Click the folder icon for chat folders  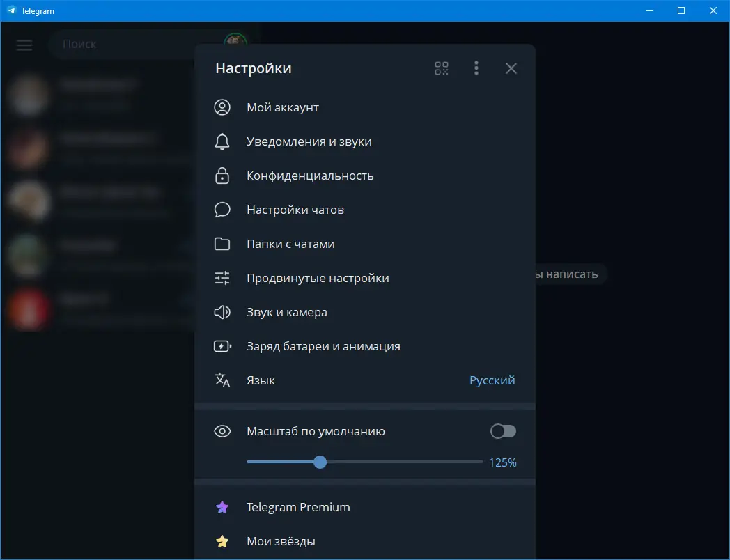pyautogui.click(x=222, y=244)
